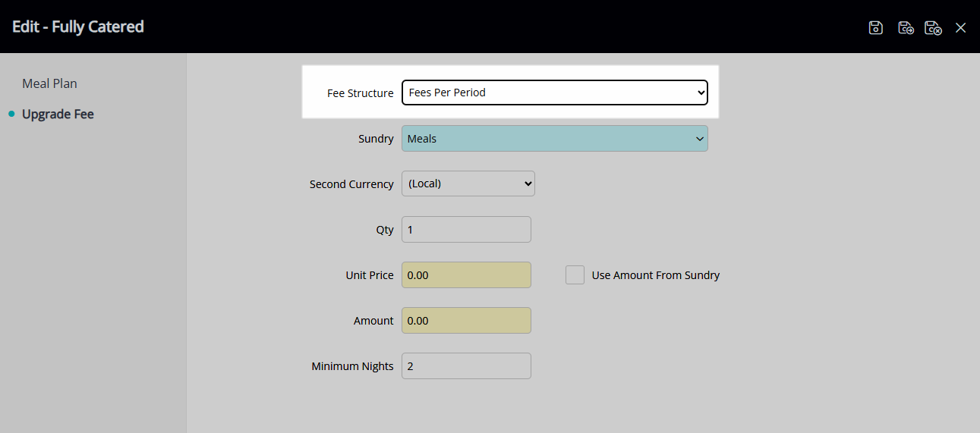980x433 pixels.
Task: Switch to the Meal Plan tab
Action: click(50, 83)
